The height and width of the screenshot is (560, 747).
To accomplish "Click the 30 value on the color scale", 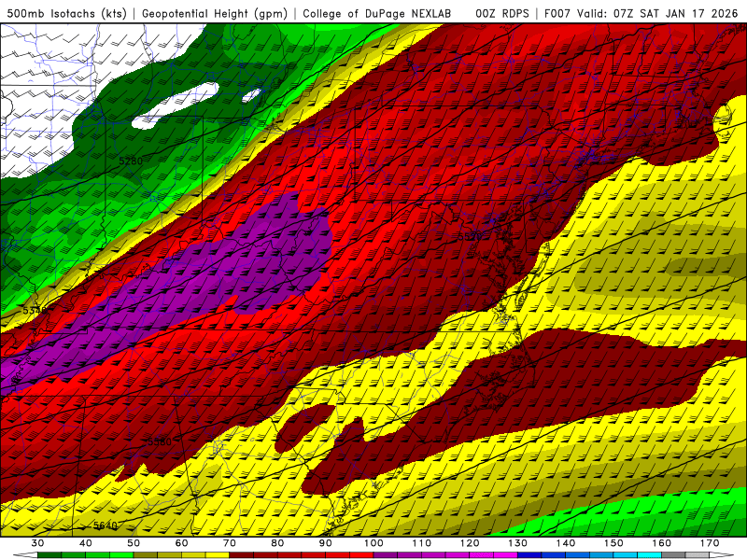I will pos(37,543).
